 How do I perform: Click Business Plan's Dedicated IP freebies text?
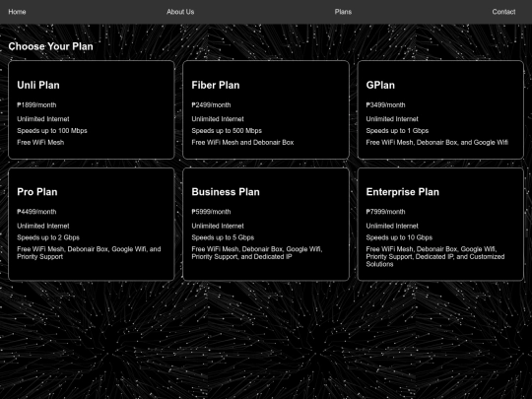[257, 253]
